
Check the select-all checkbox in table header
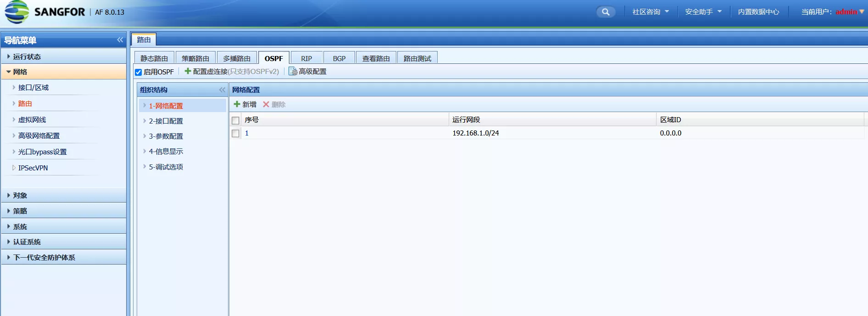(235, 120)
